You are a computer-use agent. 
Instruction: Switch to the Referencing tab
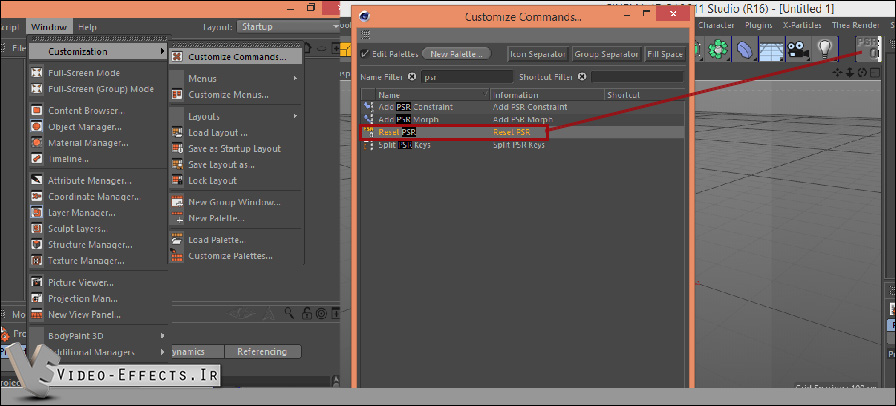click(x=262, y=352)
